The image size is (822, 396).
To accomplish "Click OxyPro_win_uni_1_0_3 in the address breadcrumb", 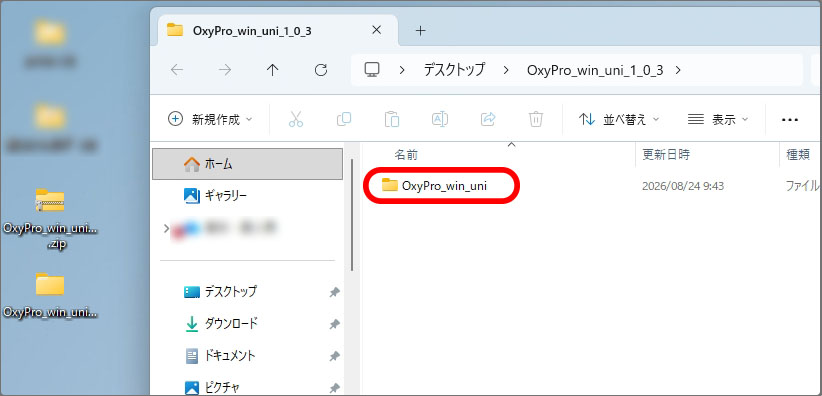I will tap(595, 70).
